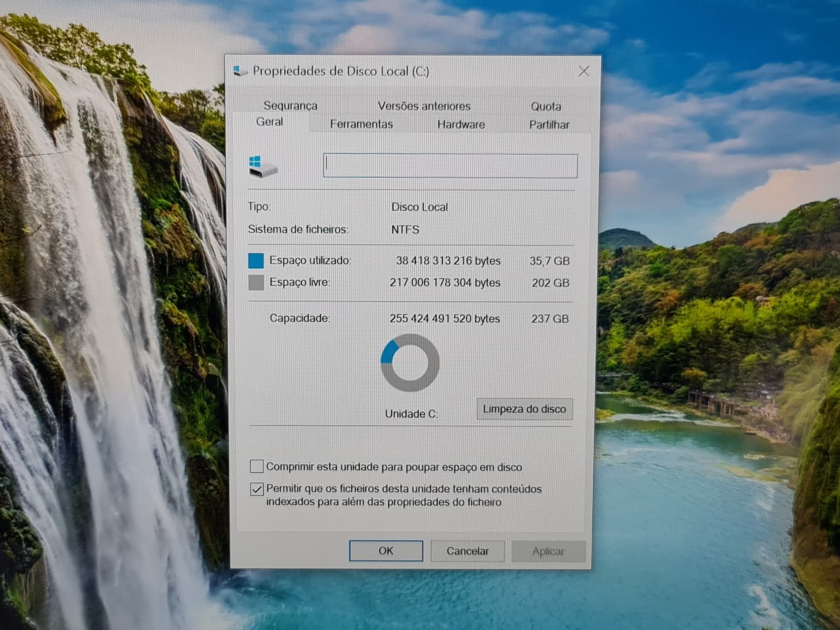
Task: Click the '35,7 GB' used space value
Action: [550, 261]
